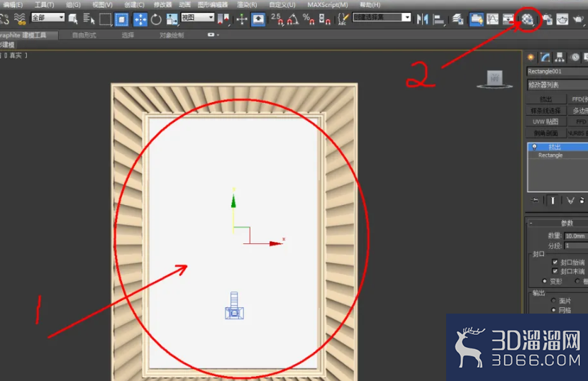Click the 挤出 modifier button

point(546,99)
